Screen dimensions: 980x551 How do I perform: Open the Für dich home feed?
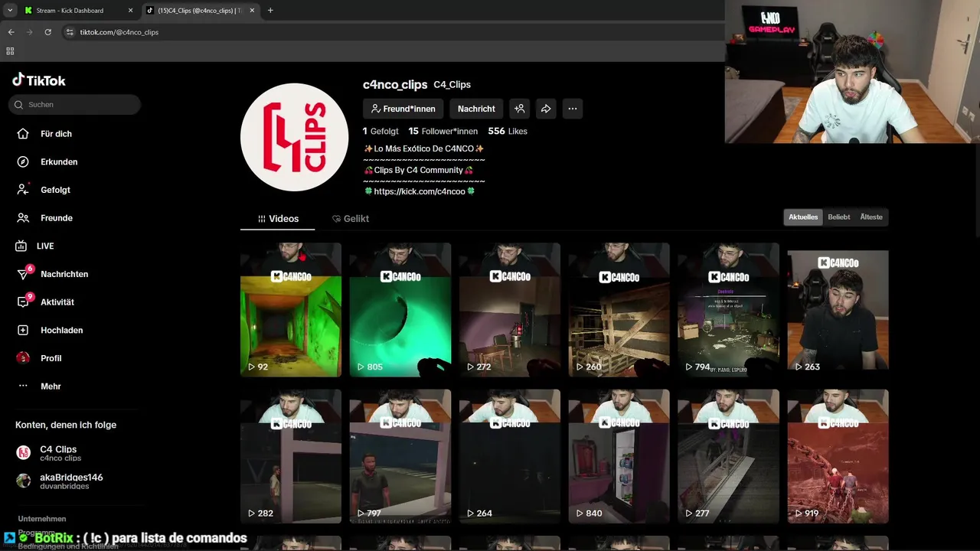coord(45,134)
